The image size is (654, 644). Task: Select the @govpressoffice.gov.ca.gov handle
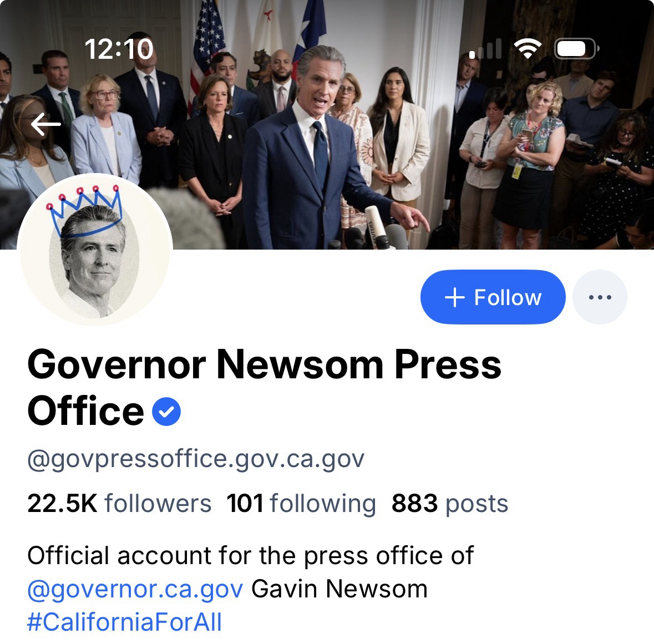coord(196,459)
